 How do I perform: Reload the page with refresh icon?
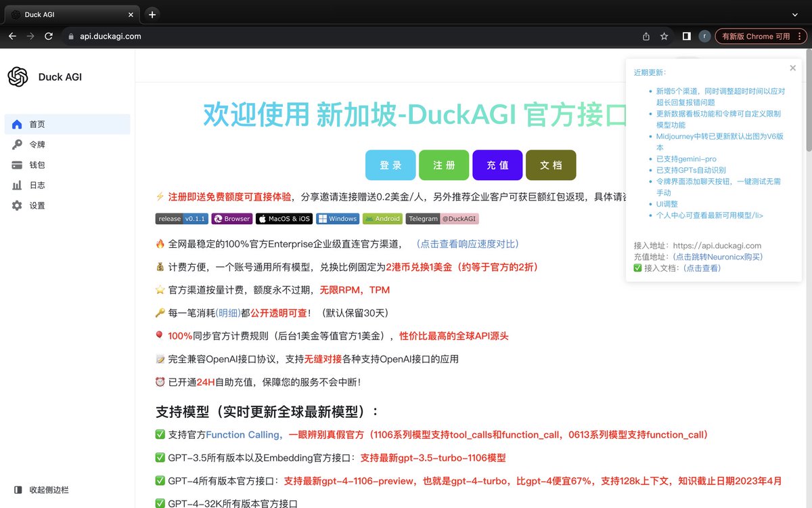49,36
